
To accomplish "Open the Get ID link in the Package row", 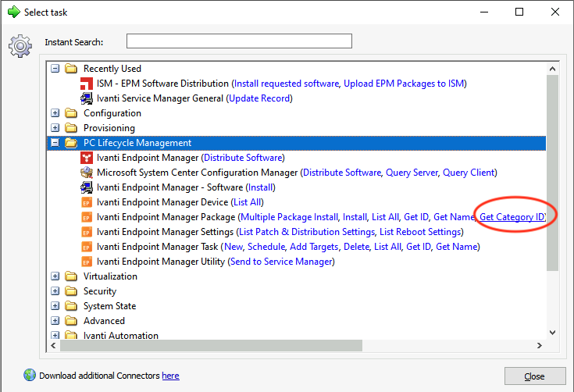I will pos(415,217).
